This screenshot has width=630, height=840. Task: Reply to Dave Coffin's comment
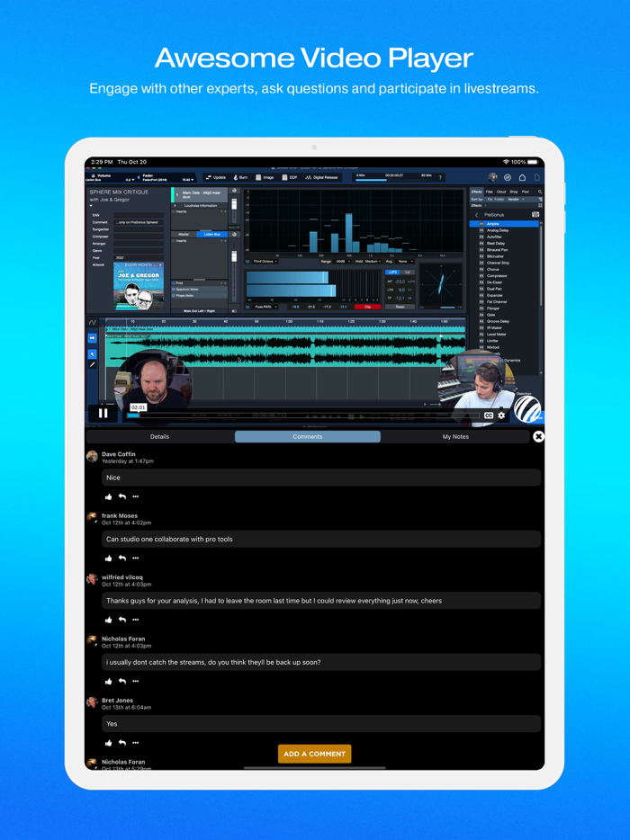point(122,496)
